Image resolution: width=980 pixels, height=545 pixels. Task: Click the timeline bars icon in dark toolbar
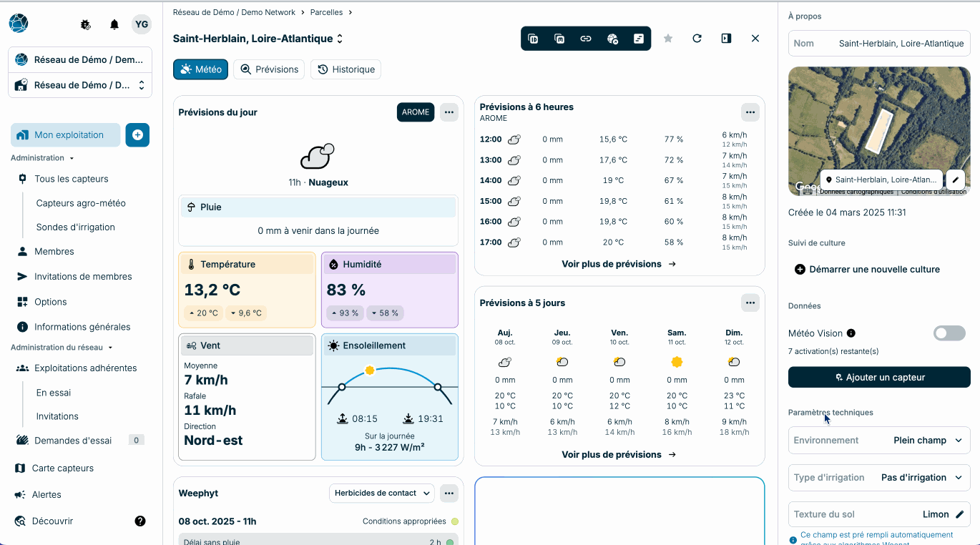coord(639,39)
